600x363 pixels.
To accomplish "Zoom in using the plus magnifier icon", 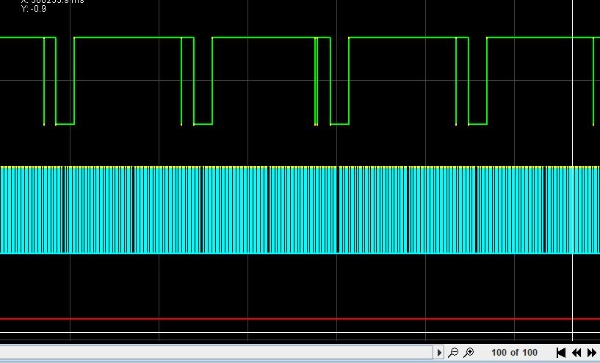I will point(469,352).
